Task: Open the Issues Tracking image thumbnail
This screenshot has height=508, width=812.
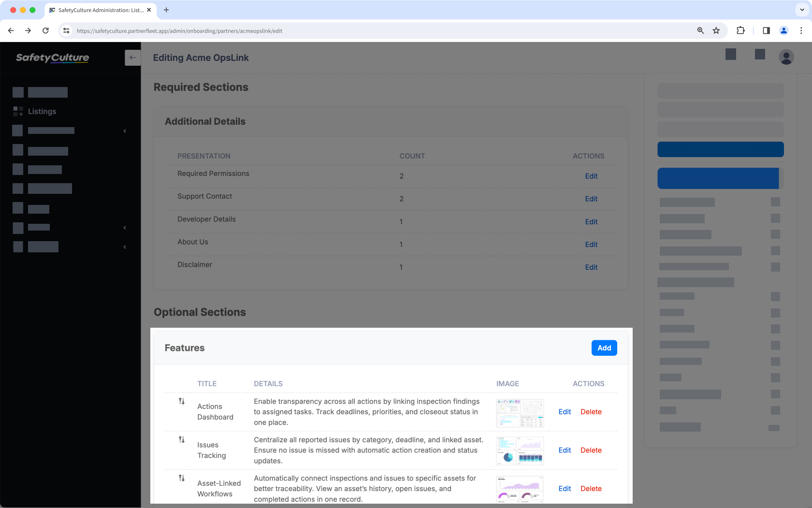Action: tap(520, 450)
